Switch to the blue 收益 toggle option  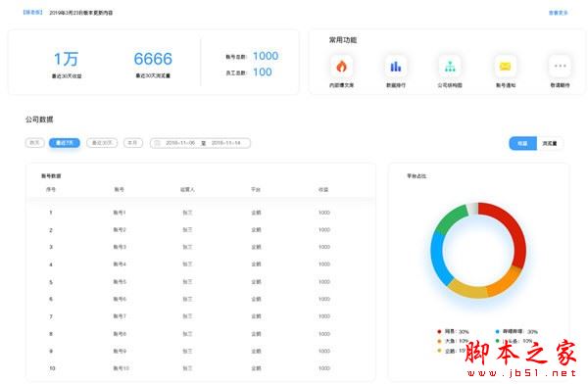pyautogui.click(x=522, y=143)
